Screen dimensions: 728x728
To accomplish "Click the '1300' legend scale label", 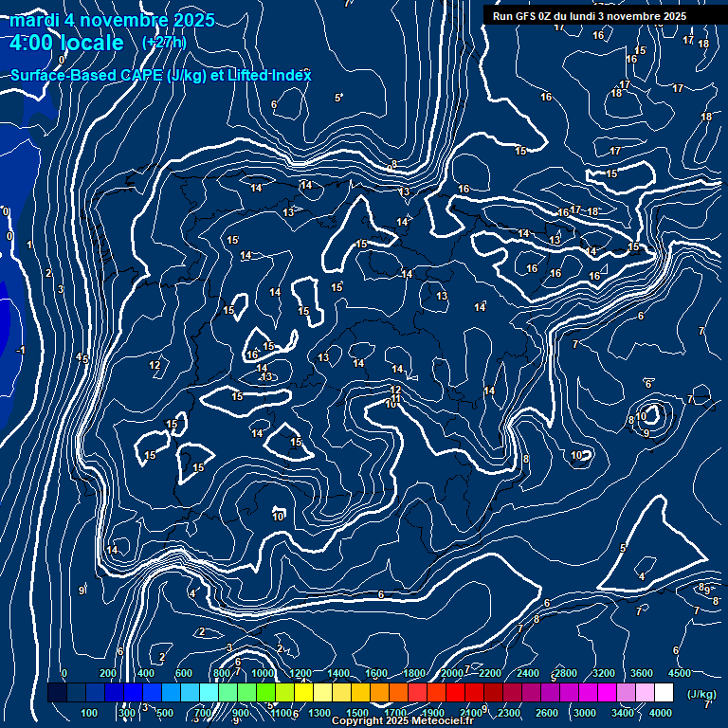I will 319,713.
